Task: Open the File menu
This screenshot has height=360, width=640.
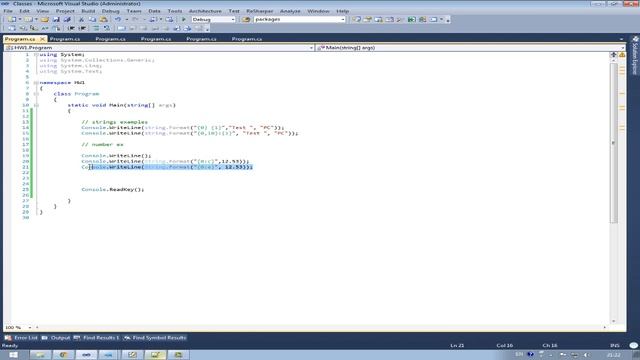Action: pyautogui.click(x=8, y=11)
